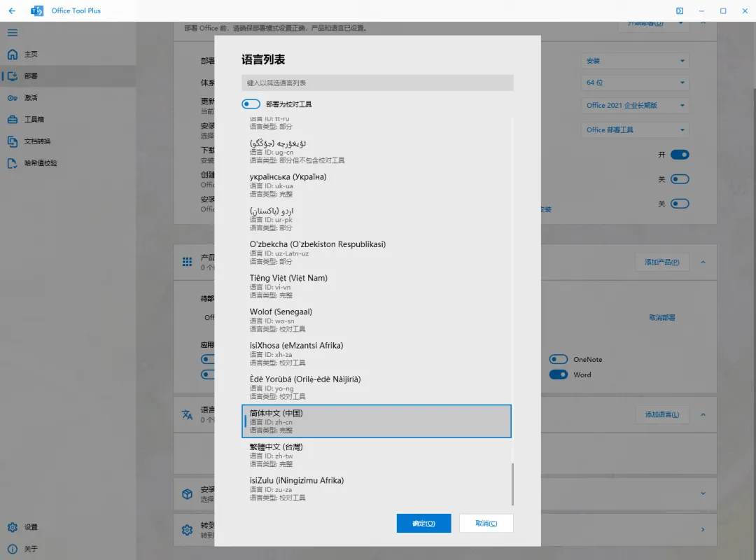Enable the OneNote application toggle
This screenshot has width=756, height=560.
559,359
